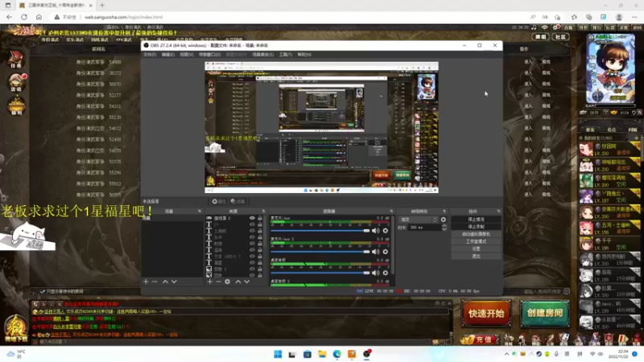
Task: Toggle 只显示等待中的房间 checkbox
Action: click(x=43, y=291)
